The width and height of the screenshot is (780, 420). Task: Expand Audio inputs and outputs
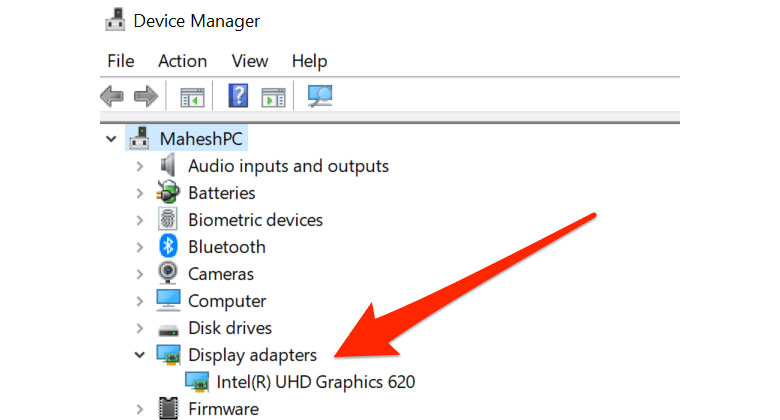click(x=140, y=166)
